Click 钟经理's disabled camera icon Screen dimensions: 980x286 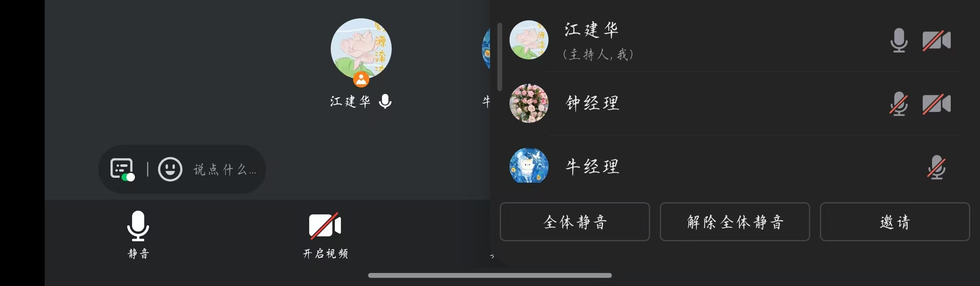pos(937,104)
